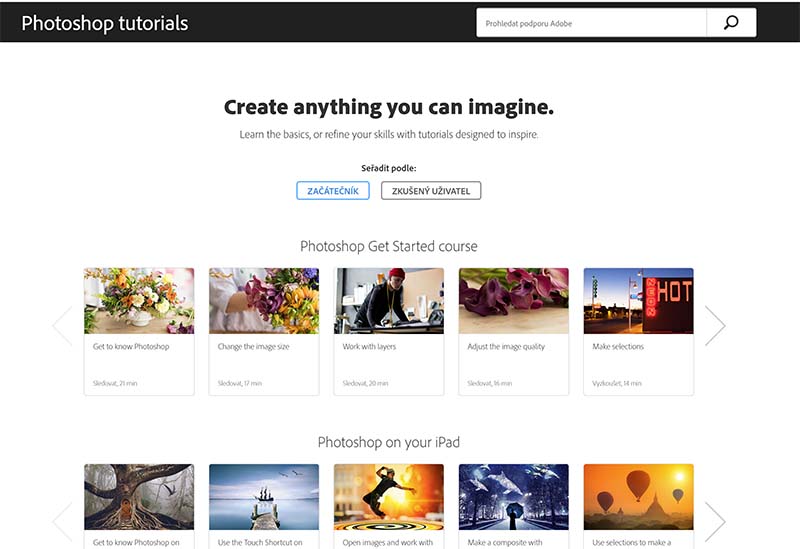The width and height of the screenshot is (800, 549).
Task: Click Use the Touch Shortcut on link
Action: click(260, 542)
